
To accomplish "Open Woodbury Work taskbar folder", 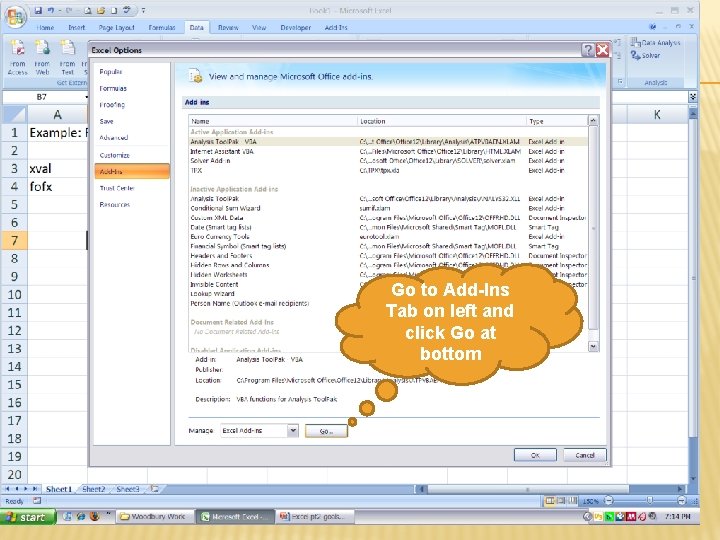I will click(x=154, y=517).
